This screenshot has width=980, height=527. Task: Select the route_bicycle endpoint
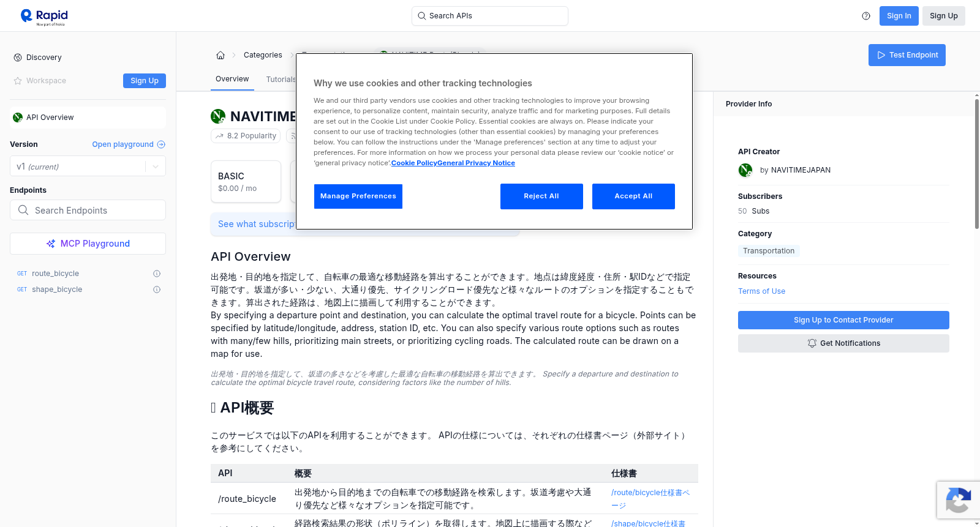[55, 274]
